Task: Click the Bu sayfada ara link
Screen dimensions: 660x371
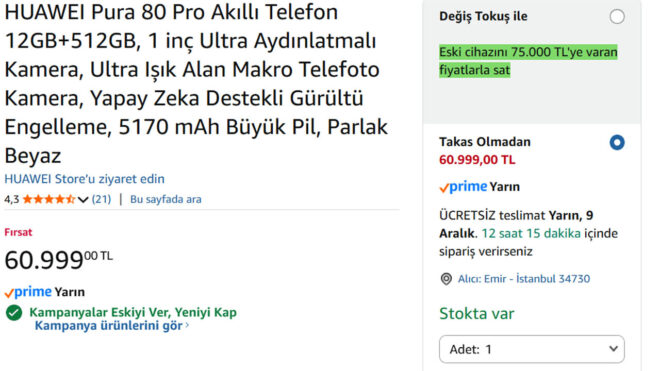Action: (x=165, y=199)
